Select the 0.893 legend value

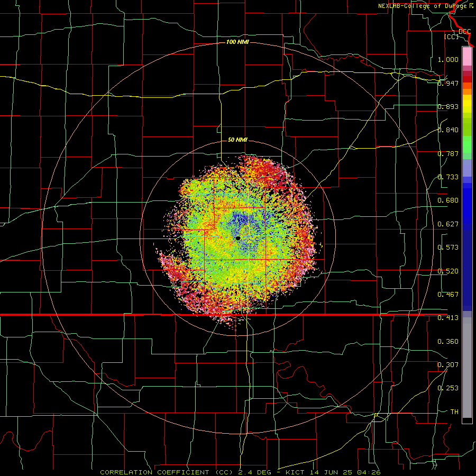click(448, 106)
